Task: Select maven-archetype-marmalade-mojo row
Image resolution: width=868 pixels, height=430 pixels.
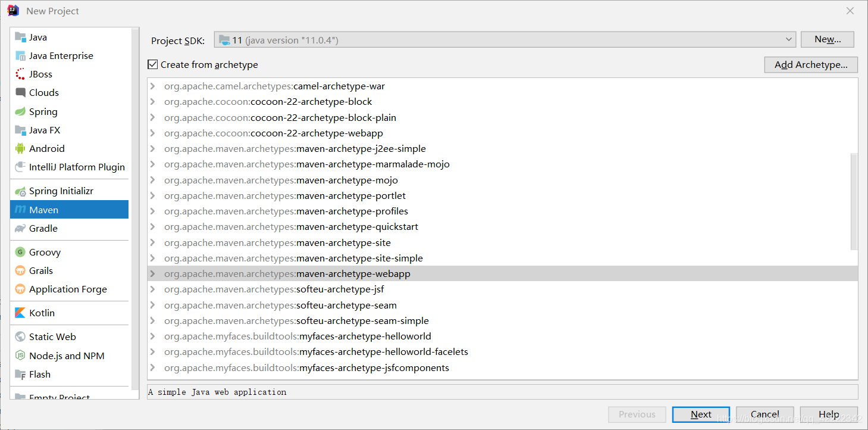Action: click(503, 164)
